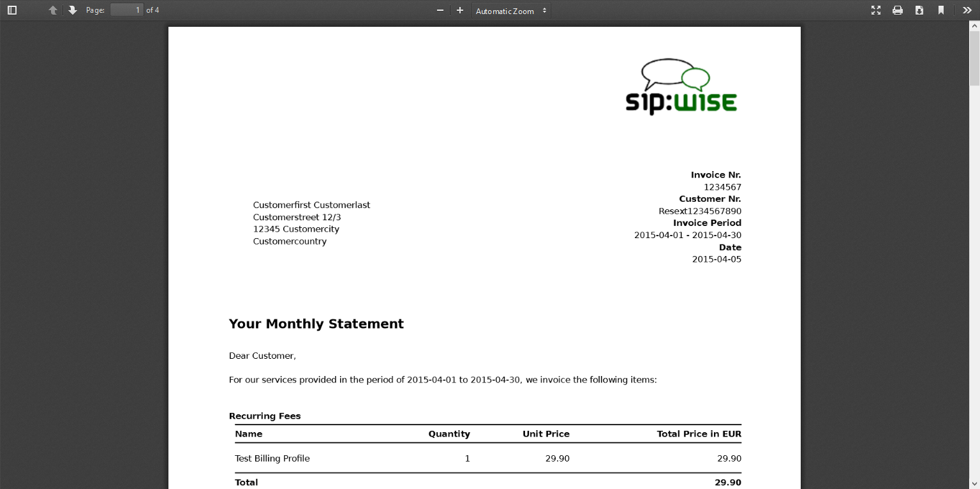Download the invoice PDF
The image size is (980, 489).
919,10
